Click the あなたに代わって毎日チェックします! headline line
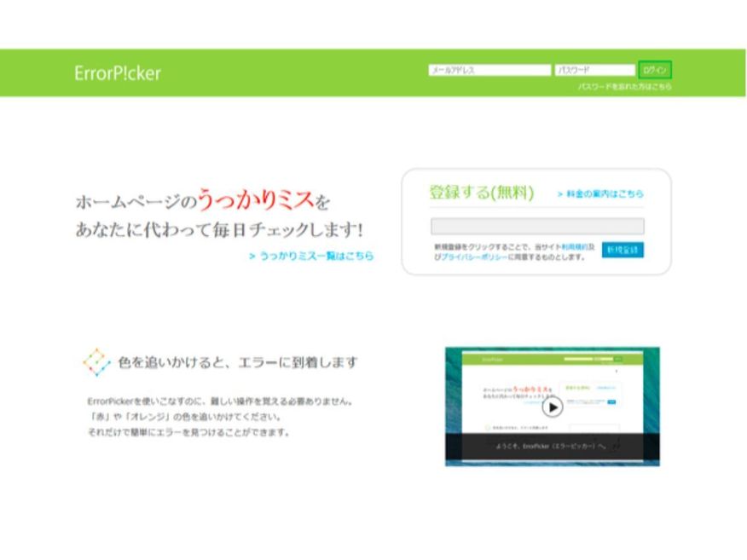747x560 pixels. [x=219, y=230]
